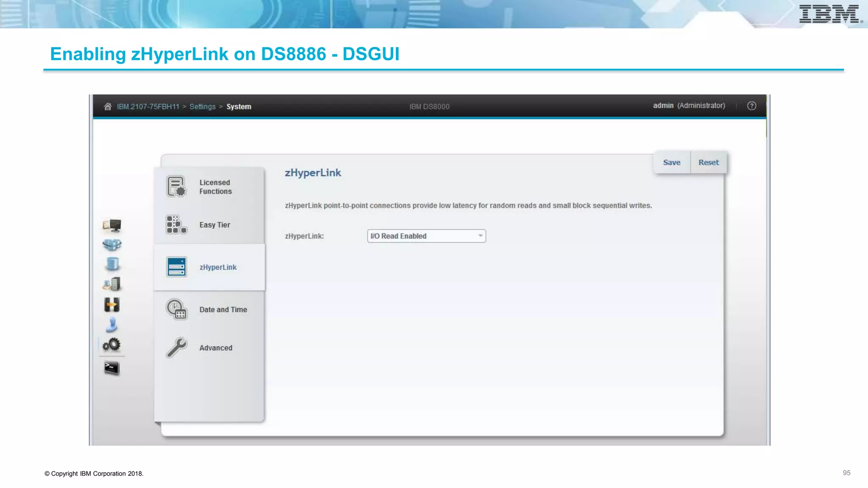Open the Dashboard monitor icon in sidebar
The image size is (868, 488).
click(x=112, y=225)
